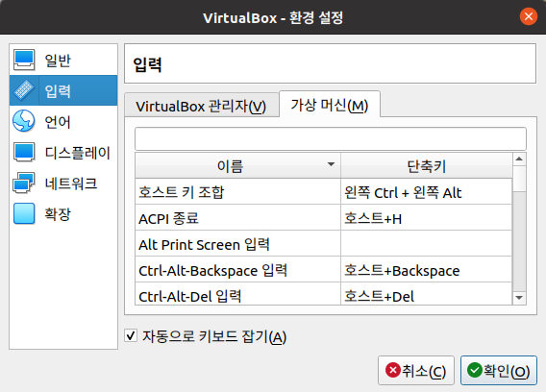Cancel with the 취소(C) button
Viewport: 546px width, 392px height.
pyautogui.click(x=416, y=371)
